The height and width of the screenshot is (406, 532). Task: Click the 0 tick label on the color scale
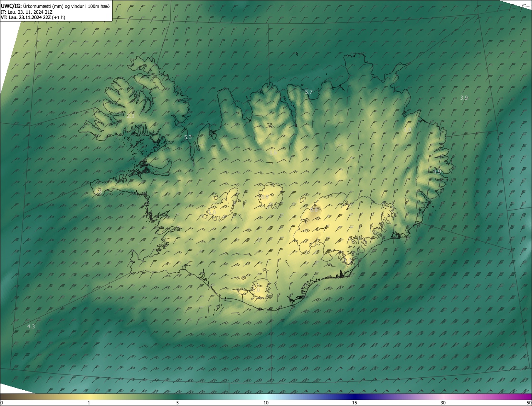2,403
